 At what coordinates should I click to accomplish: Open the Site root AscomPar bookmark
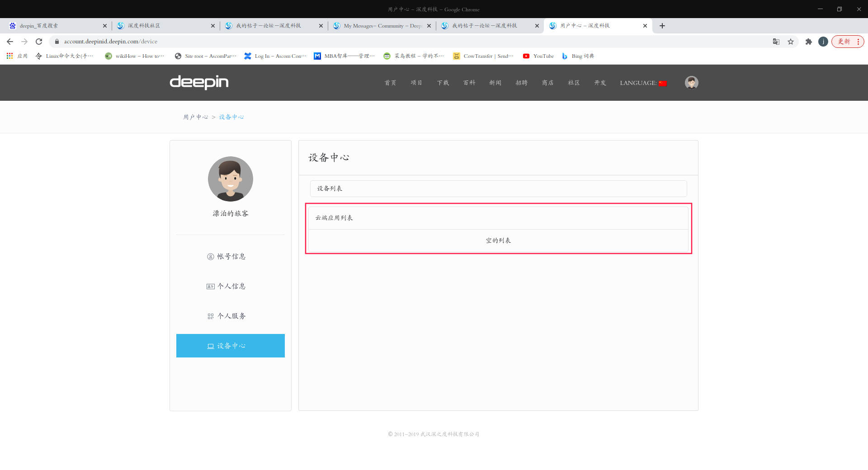[x=206, y=56]
